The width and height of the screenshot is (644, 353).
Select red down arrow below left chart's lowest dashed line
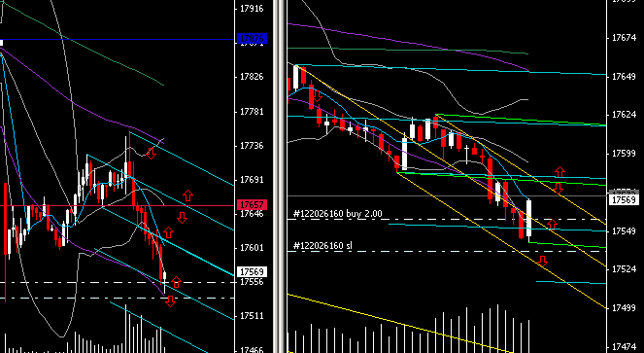click(170, 301)
